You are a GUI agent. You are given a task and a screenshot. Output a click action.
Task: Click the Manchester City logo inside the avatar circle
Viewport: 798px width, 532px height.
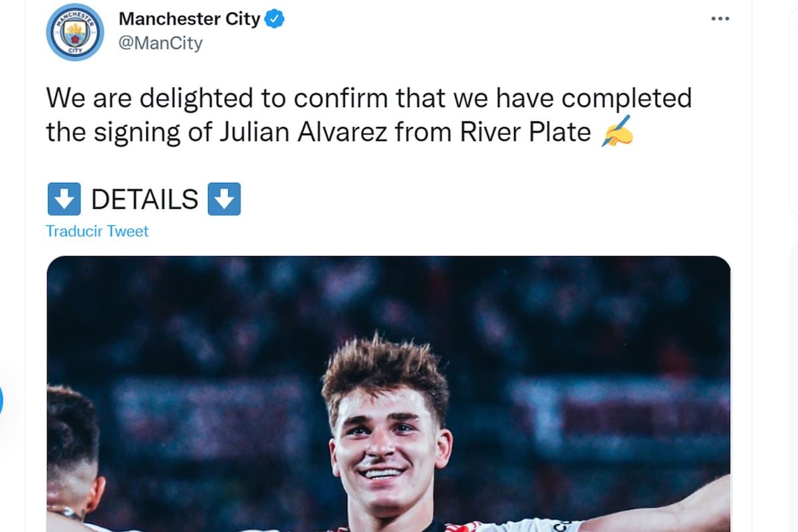(x=74, y=32)
